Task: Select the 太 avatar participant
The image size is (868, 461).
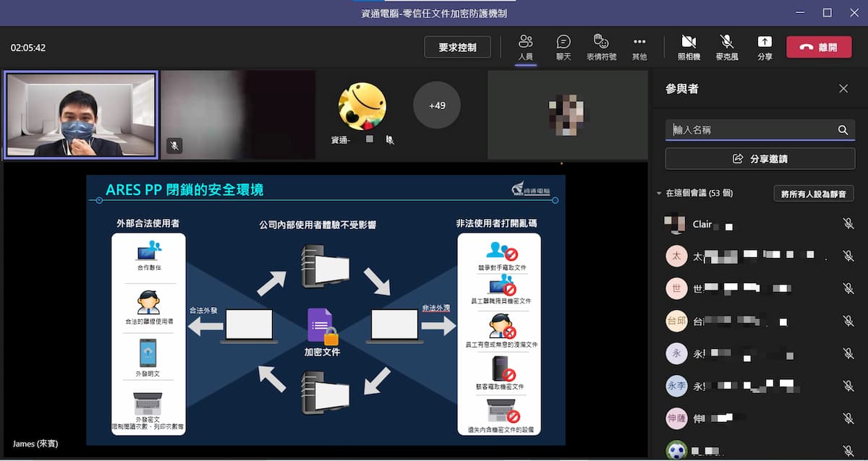Action: pyautogui.click(x=676, y=256)
